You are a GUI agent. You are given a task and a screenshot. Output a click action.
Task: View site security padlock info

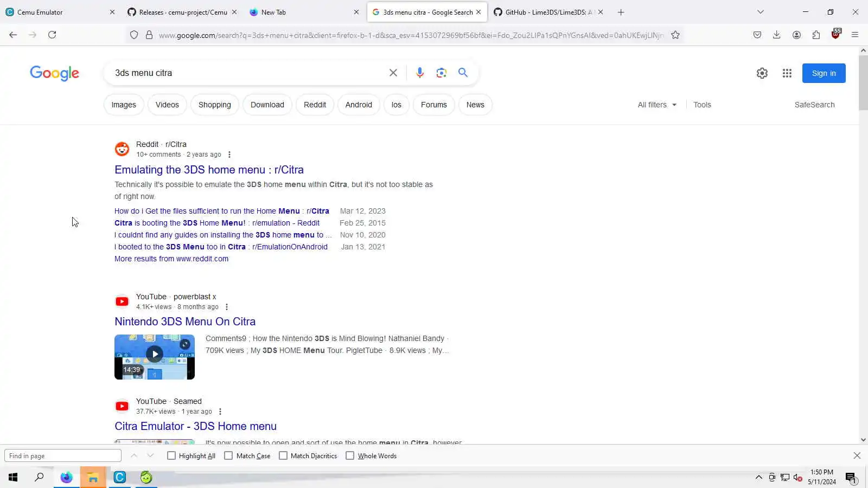pyautogui.click(x=149, y=35)
